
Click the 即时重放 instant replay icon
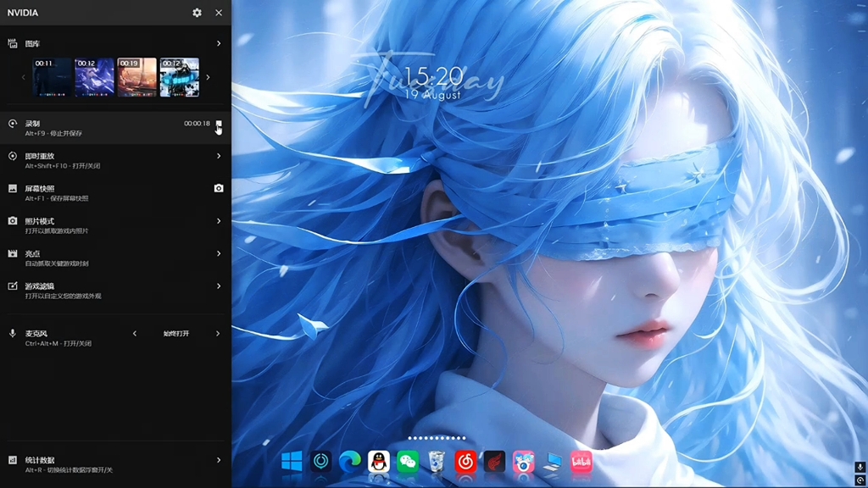tap(12, 156)
